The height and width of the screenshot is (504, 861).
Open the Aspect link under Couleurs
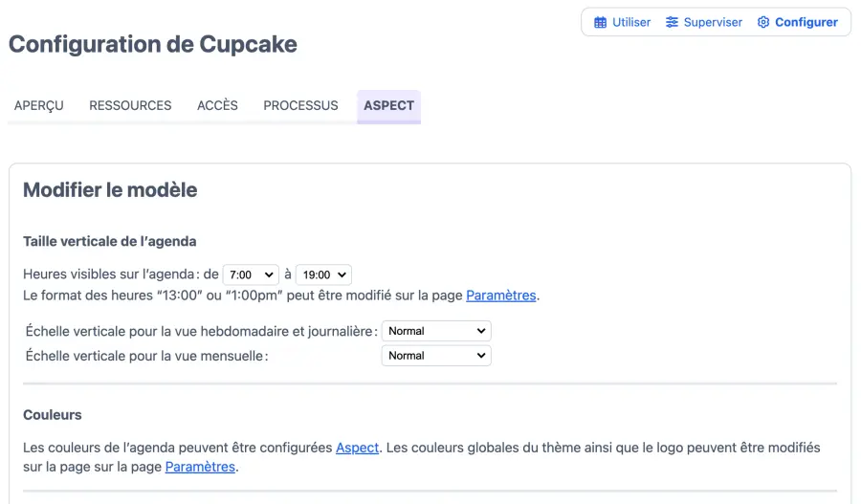point(357,448)
